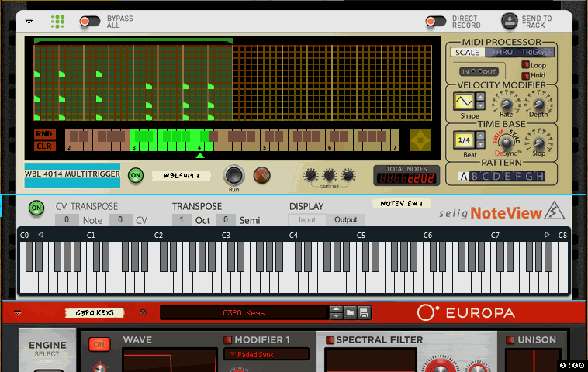Image resolution: width=588 pixels, height=372 pixels.
Task: Click the CV Transpose CV value field
Action: coord(120,220)
